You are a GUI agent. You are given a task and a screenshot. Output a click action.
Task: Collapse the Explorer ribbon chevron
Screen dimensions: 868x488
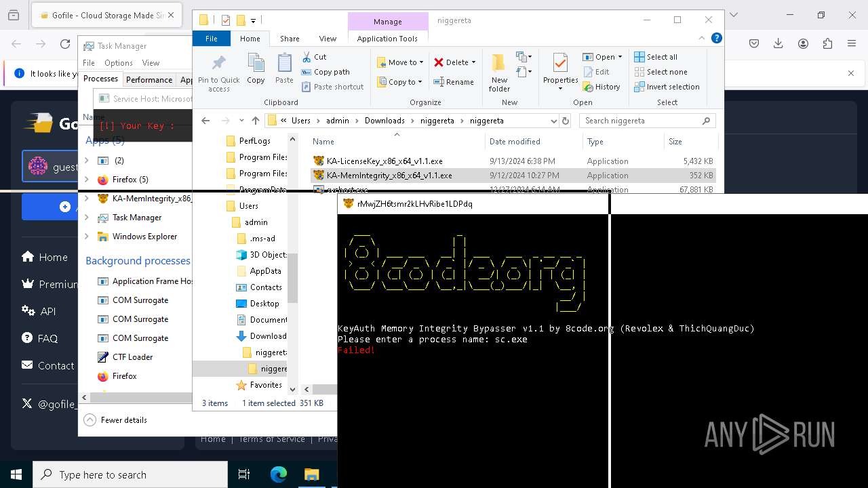pyautogui.click(x=702, y=39)
